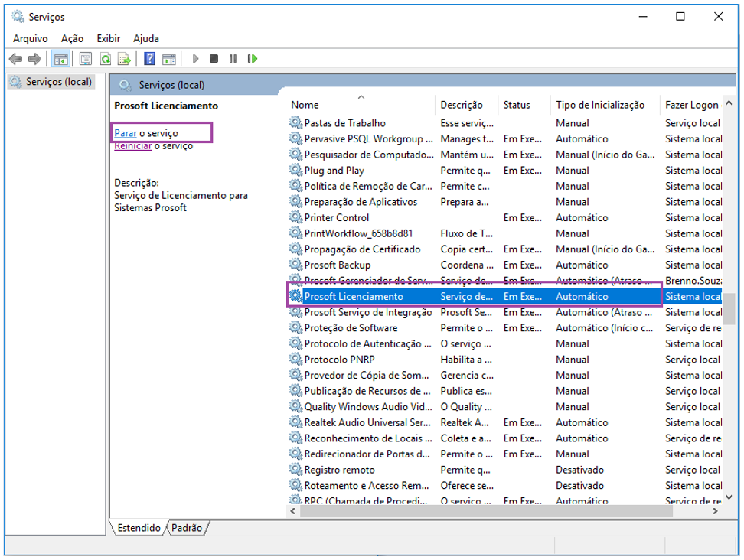The height and width of the screenshot is (560, 744).
Task: Open the Properties toolbar icon
Action: [x=86, y=59]
